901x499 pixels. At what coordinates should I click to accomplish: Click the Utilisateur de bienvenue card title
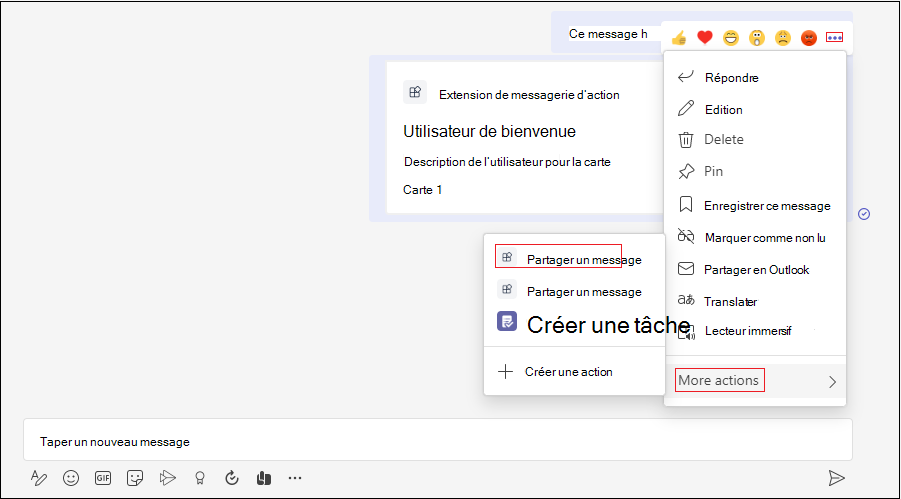tap(490, 131)
